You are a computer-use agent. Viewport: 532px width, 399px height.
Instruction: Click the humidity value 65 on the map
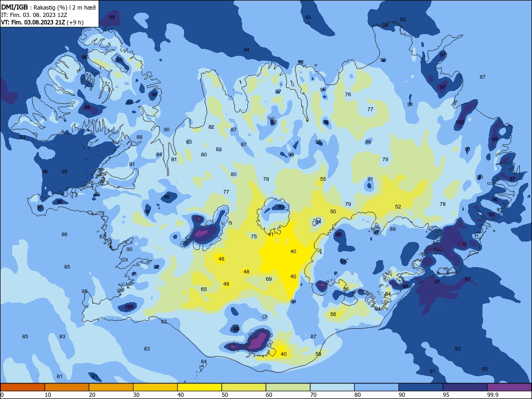[204, 289]
